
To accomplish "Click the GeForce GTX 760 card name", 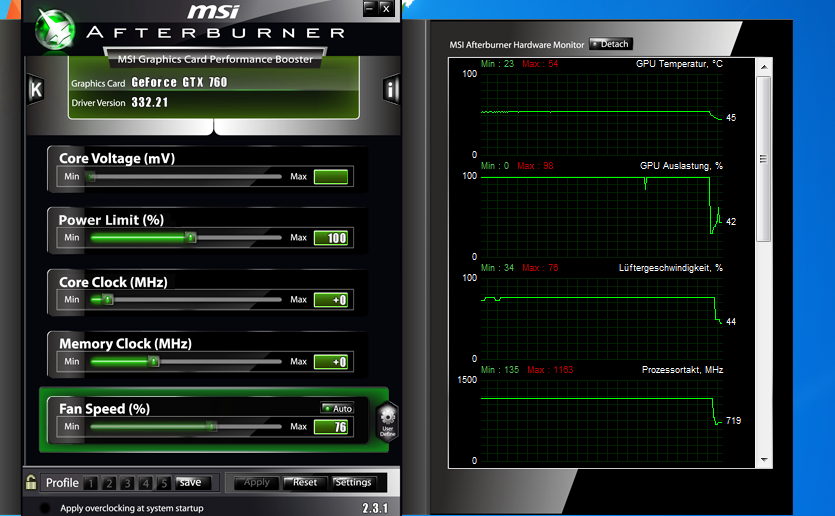I will click(x=179, y=82).
